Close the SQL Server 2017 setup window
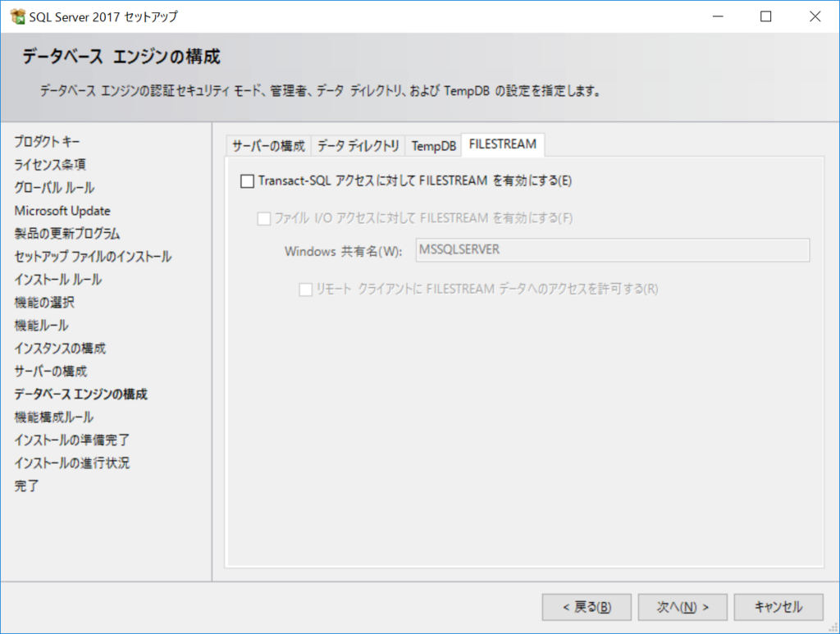840x634 pixels. pyautogui.click(x=815, y=16)
